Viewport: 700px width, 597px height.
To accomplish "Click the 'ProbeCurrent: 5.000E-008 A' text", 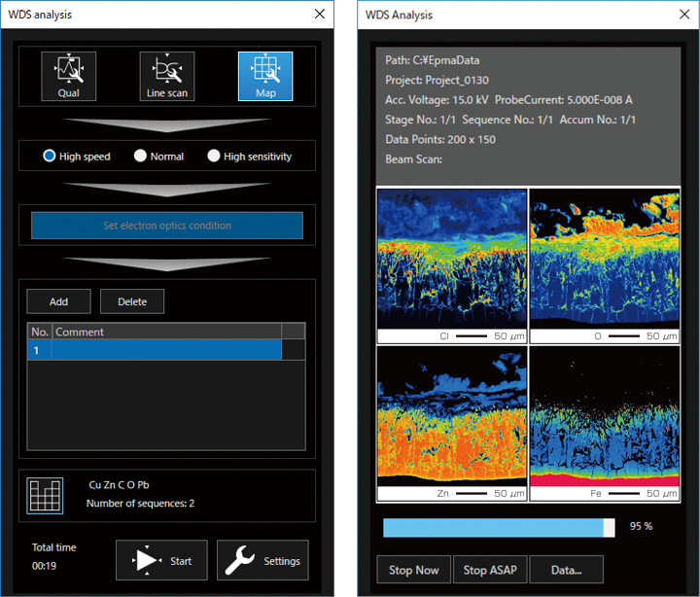I will click(x=563, y=99).
